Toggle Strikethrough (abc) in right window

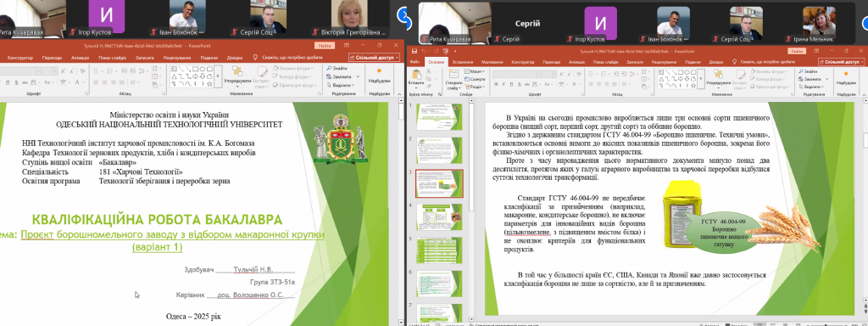[527, 84]
